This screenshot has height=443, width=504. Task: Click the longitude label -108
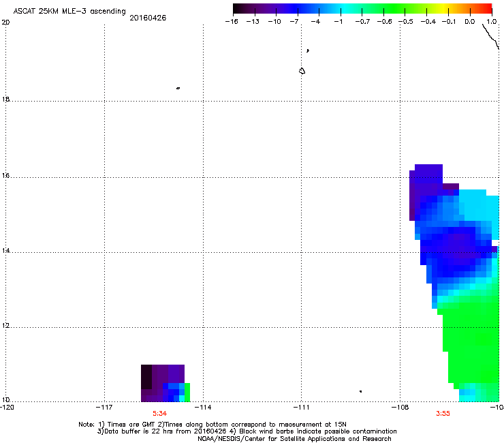tap(400, 408)
